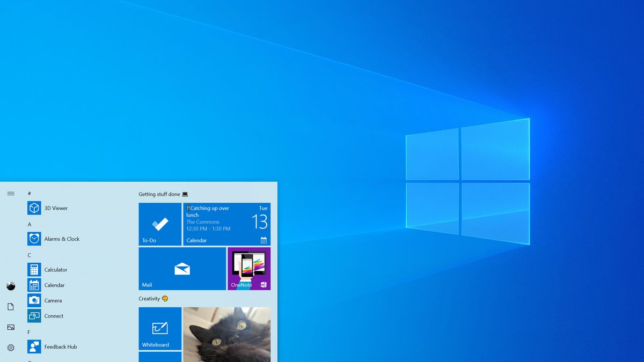644x362 pixels.
Task: Launch Whiteboard from its tile
Action: 159,329
